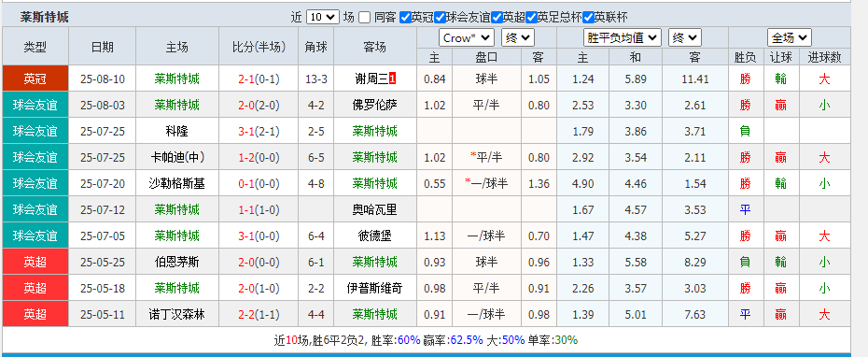Viewport: 868px width, 357px height.
Task: Open home team 伯恩茅斯 link
Action: coord(176,262)
